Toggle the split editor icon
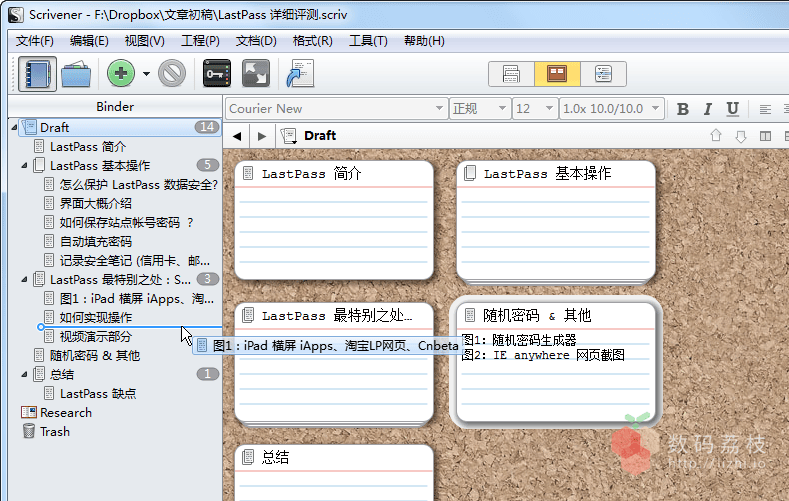The width and height of the screenshot is (789, 501). [x=765, y=136]
